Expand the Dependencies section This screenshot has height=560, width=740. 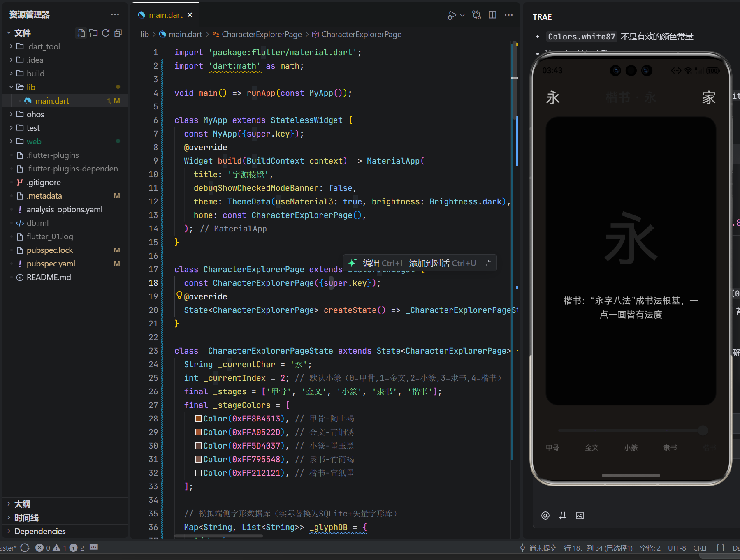pyautogui.click(x=40, y=531)
